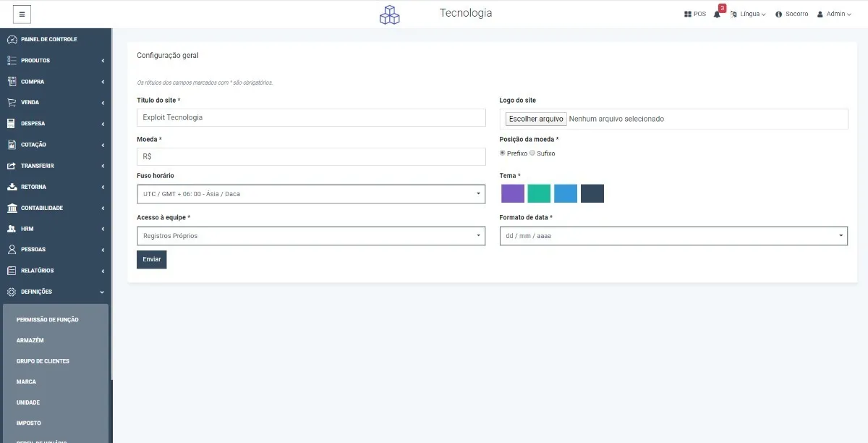Click the Pessoas person icon
This screenshot has width=868, height=443.
click(x=12, y=249)
